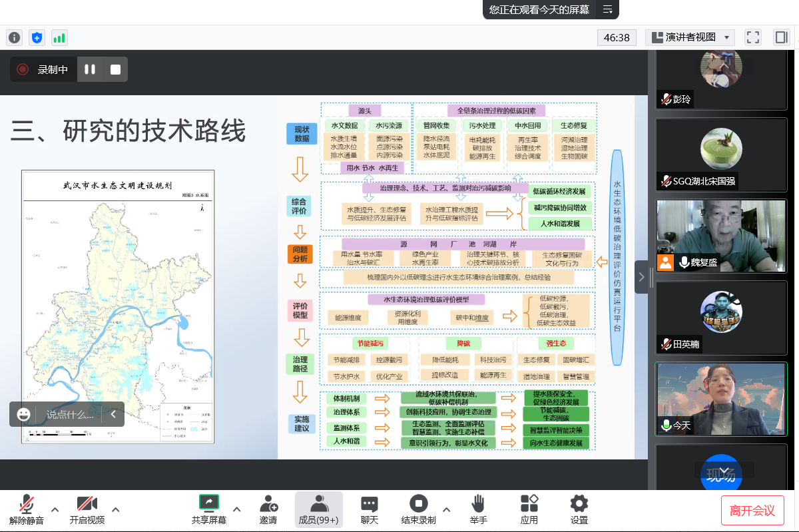Expand the options arrow beside 结束录制
799x532 pixels.
pos(446,510)
